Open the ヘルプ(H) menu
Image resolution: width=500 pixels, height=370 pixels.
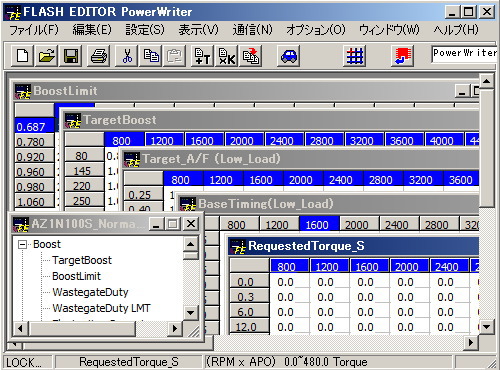tap(456, 30)
